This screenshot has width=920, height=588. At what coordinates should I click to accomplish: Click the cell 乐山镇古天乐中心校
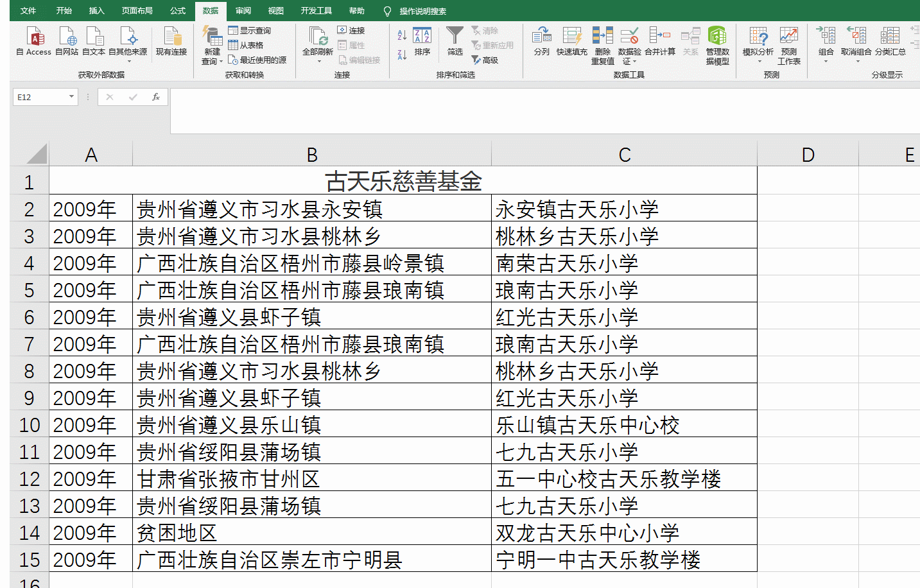(x=624, y=424)
